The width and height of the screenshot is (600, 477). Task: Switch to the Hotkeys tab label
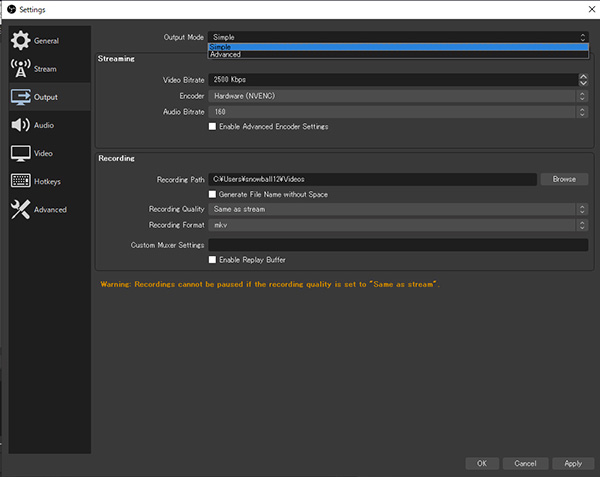click(47, 181)
